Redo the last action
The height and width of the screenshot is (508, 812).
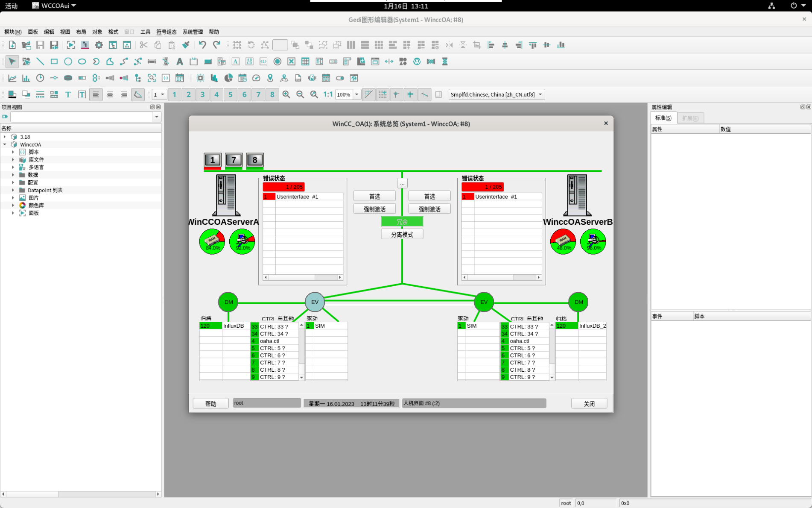click(x=216, y=45)
